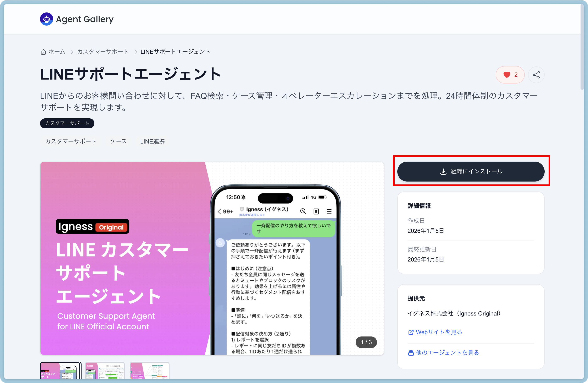Click the home icon in breadcrumb
The height and width of the screenshot is (383, 588).
pyautogui.click(x=43, y=52)
